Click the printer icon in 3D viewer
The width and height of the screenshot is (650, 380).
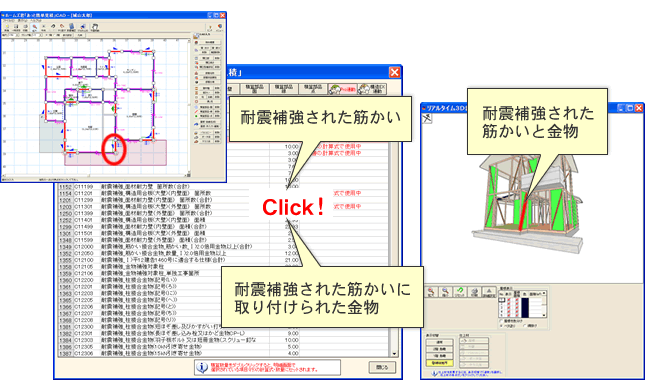475,292
